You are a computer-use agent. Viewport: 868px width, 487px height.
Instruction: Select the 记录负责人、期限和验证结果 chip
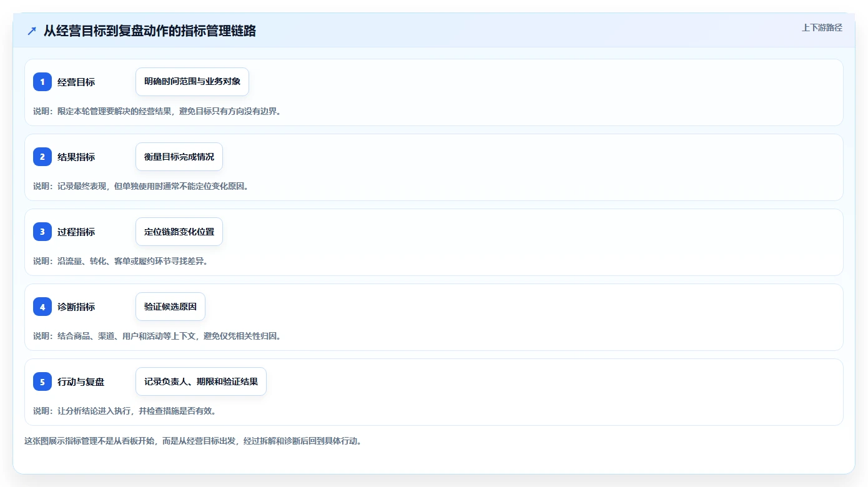[201, 381]
